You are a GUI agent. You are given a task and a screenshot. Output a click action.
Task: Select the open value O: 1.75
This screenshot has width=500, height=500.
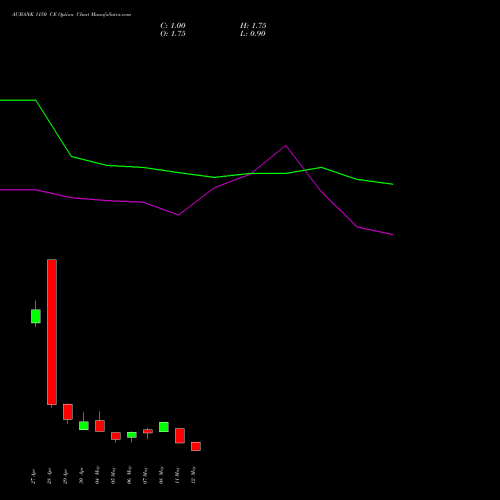173,34
